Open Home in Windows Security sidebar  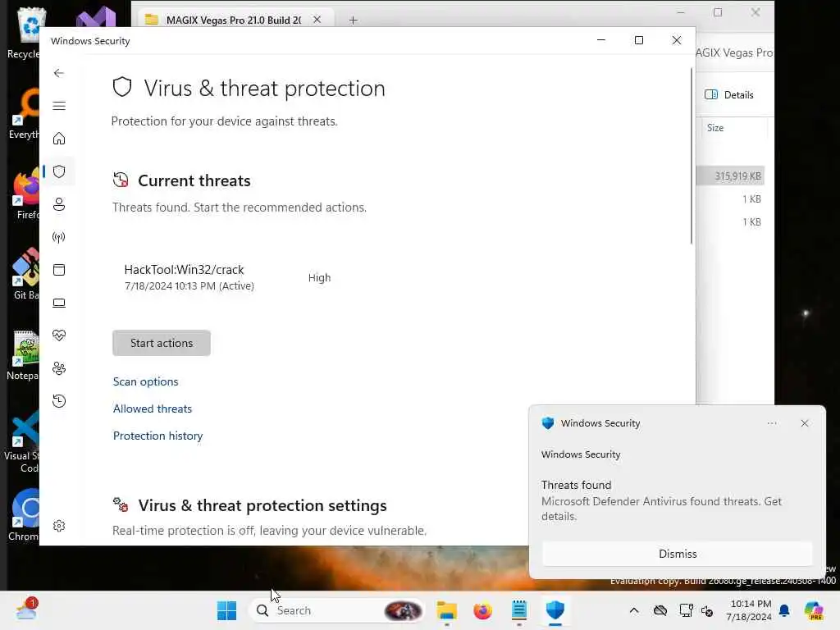pos(59,139)
